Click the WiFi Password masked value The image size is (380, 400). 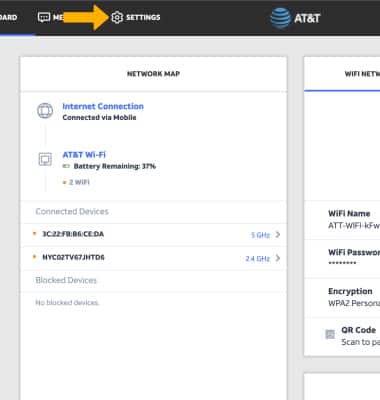pyautogui.click(x=342, y=263)
